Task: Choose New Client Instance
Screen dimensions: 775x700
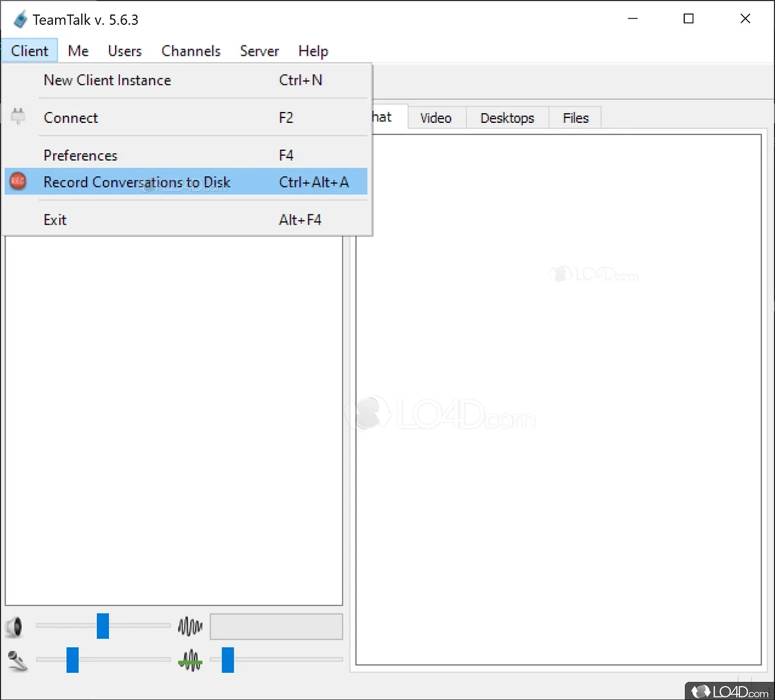Action: [186, 80]
